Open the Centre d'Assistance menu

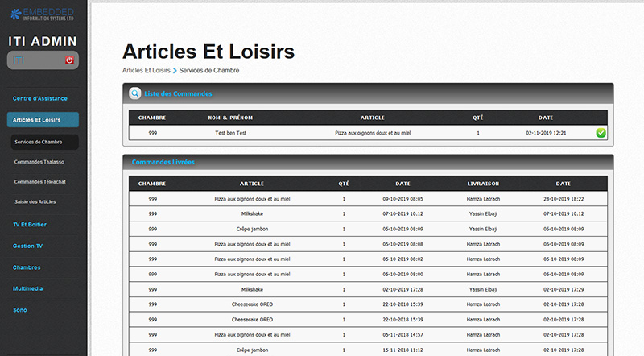pos(40,98)
